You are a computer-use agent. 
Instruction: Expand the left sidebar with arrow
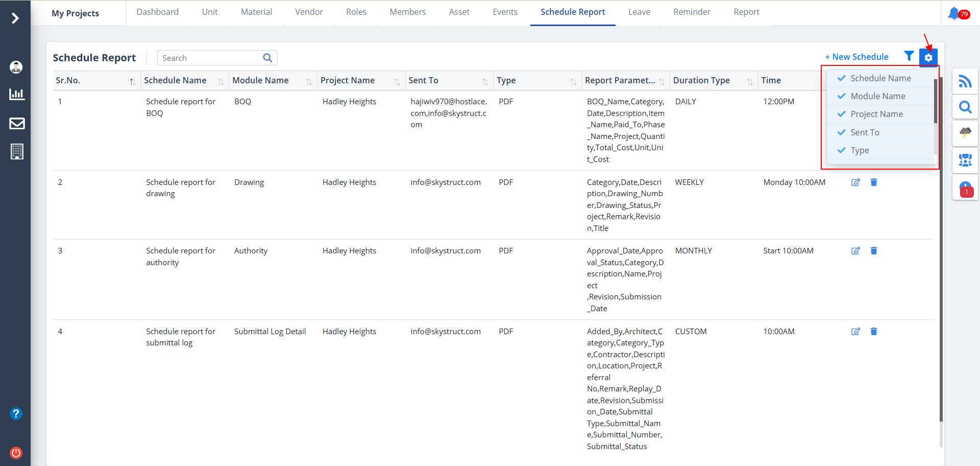15,18
